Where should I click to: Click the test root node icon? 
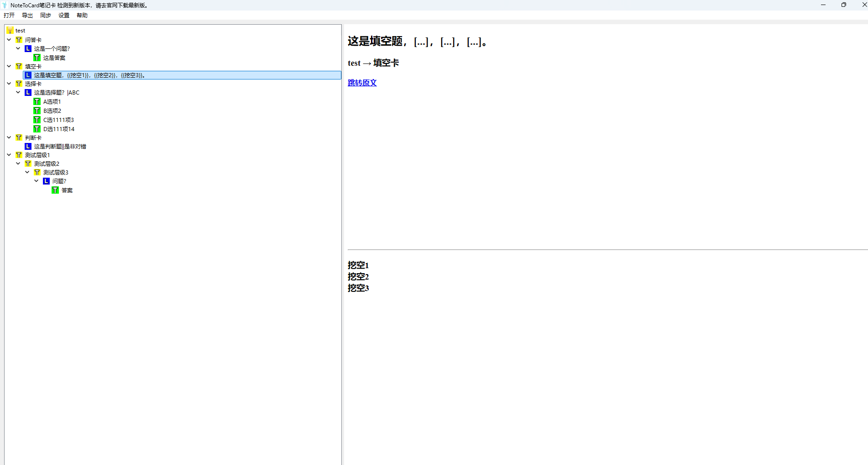click(x=10, y=31)
